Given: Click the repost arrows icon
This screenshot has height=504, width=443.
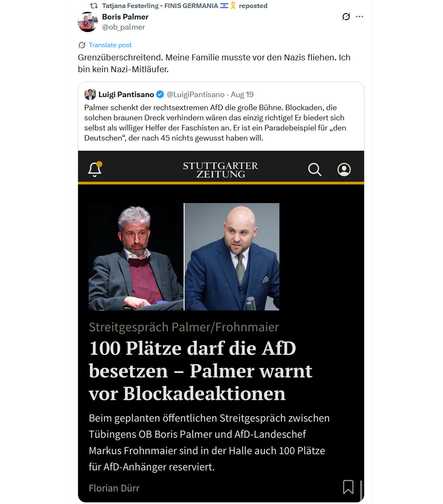Looking at the screenshot, I should tap(94, 5).
